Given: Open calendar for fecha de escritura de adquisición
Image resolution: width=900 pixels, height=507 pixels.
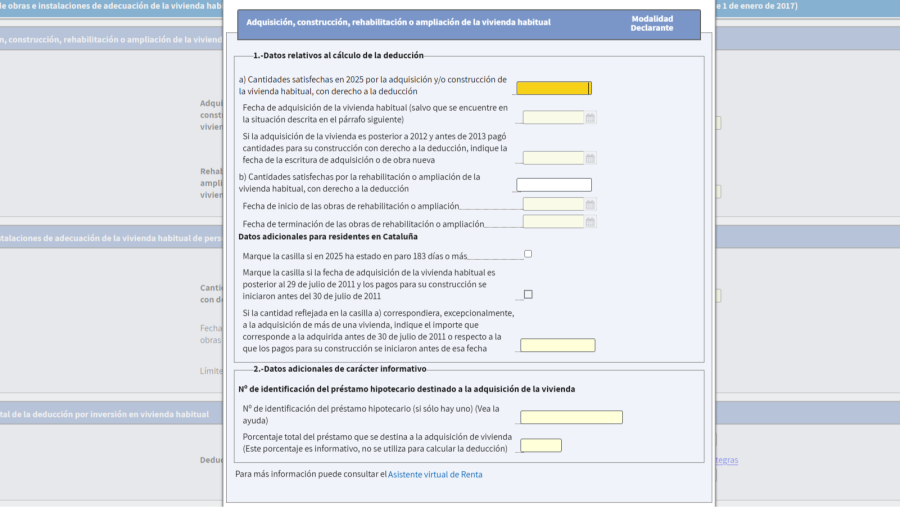Looking at the screenshot, I should click(591, 158).
